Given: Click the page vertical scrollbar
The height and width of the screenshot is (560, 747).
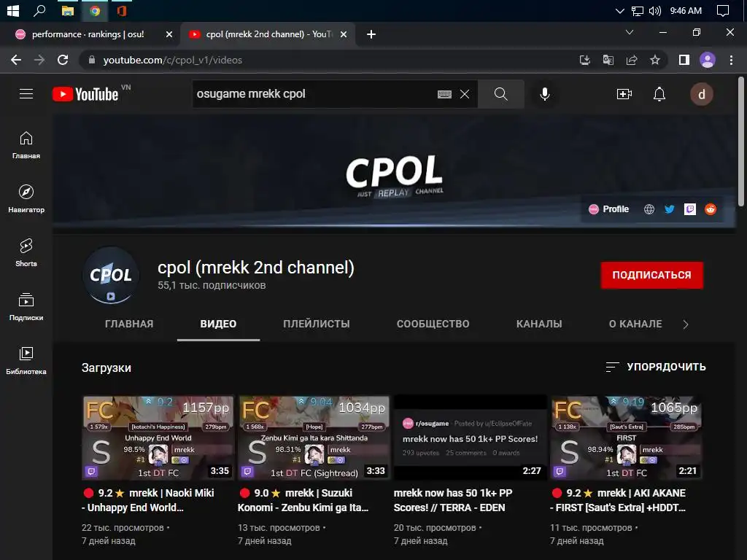Looking at the screenshot, I should pyautogui.click(x=741, y=142).
